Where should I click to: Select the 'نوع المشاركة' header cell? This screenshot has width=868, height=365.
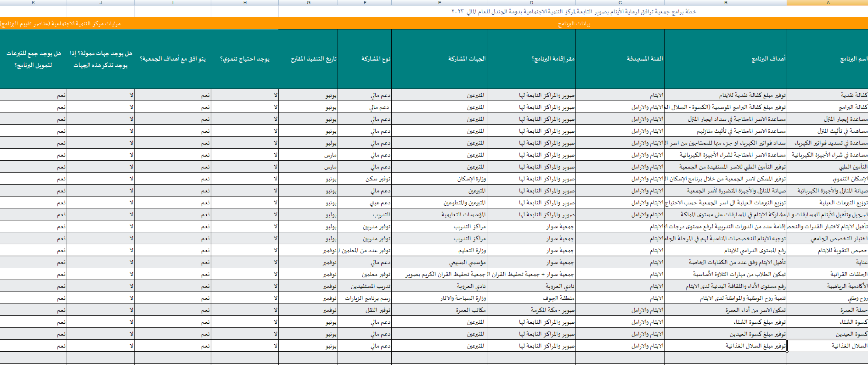click(x=365, y=59)
